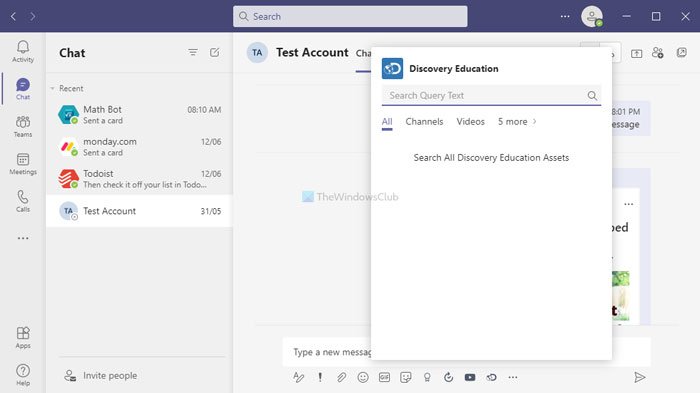Attach a file with paperclip icon
Screen dimensions: 700x393
tap(342, 377)
